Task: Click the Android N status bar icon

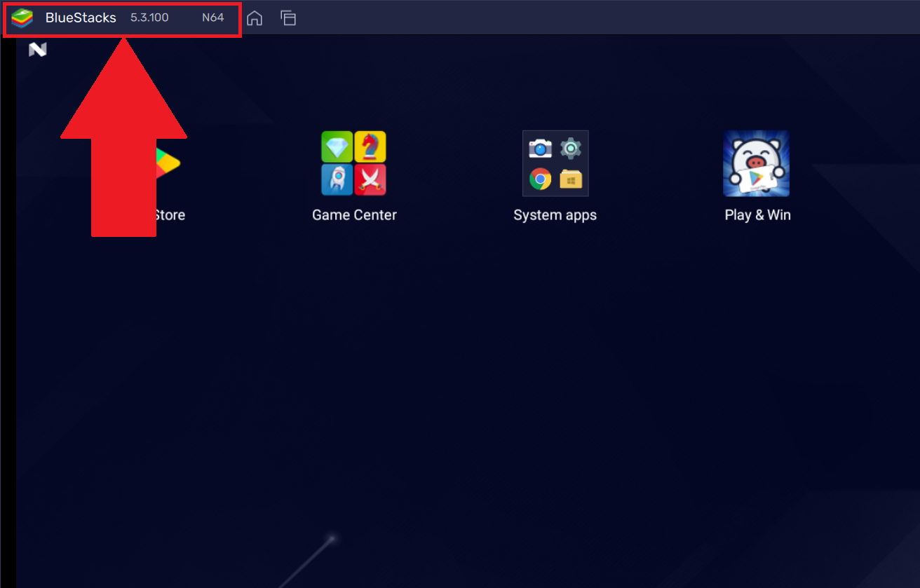Action: click(37, 50)
